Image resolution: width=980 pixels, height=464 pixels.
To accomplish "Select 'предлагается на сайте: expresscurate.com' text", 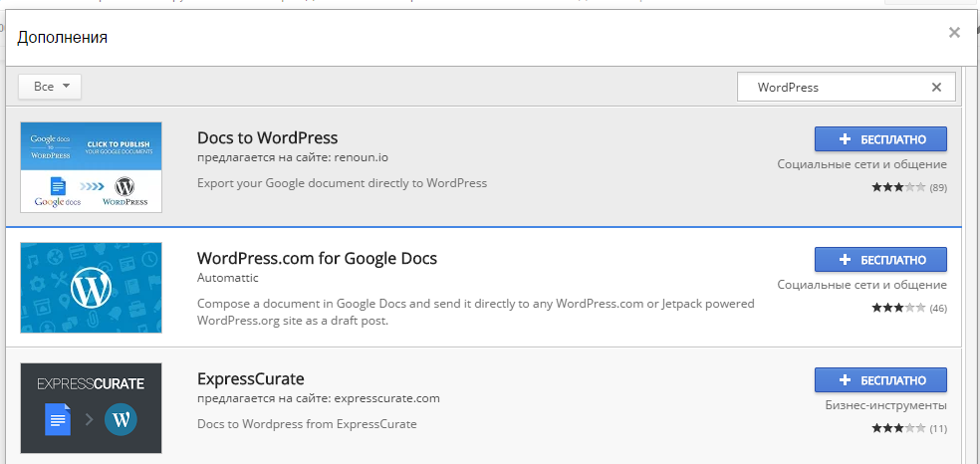I will 319,398.
